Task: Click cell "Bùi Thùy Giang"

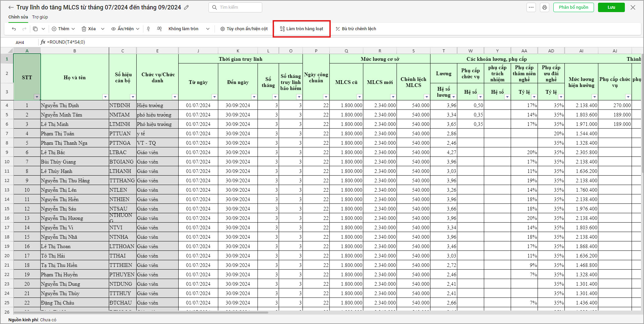Action: 75,161
